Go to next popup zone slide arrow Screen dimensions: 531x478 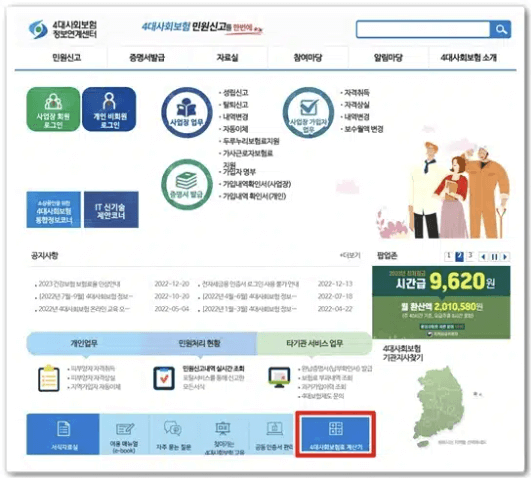pos(505,257)
